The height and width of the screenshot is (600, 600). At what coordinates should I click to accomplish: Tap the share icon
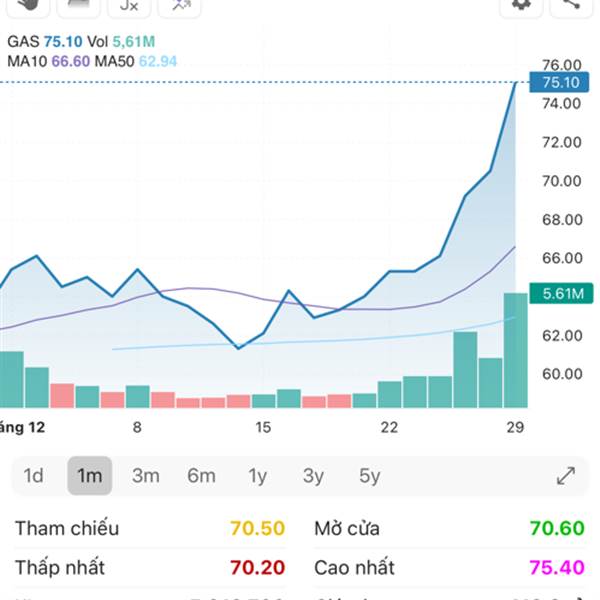pyautogui.click(x=572, y=4)
